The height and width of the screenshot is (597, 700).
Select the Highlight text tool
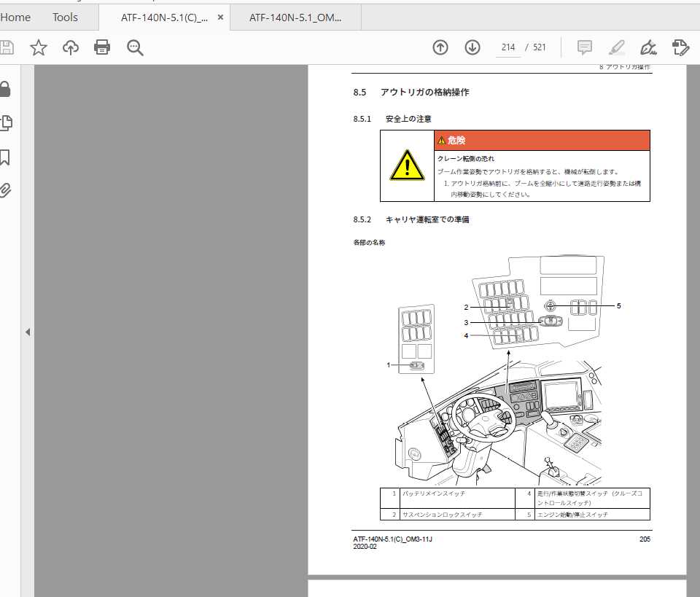[617, 47]
